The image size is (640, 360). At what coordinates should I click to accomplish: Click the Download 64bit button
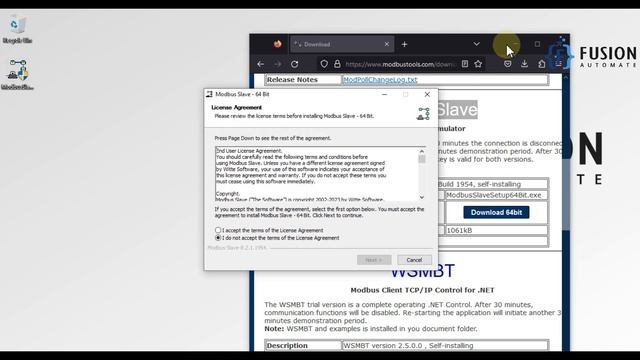click(496, 212)
